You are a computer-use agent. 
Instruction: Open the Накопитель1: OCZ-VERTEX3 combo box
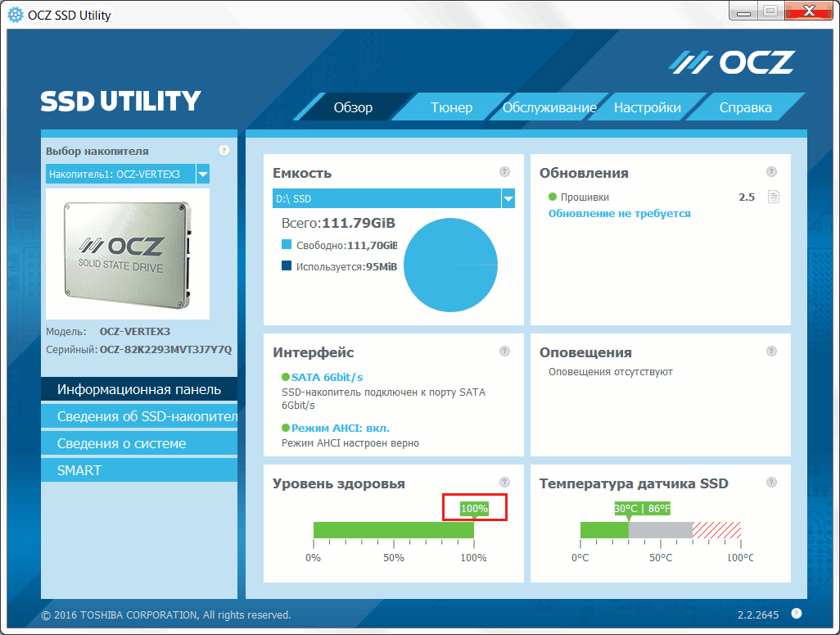click(128, 174)
